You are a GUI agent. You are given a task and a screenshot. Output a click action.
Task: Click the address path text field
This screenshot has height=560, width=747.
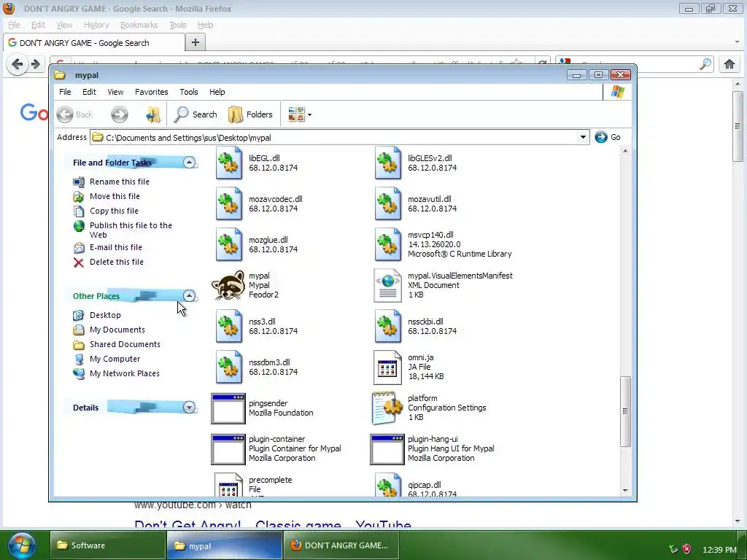coord(333,138)
